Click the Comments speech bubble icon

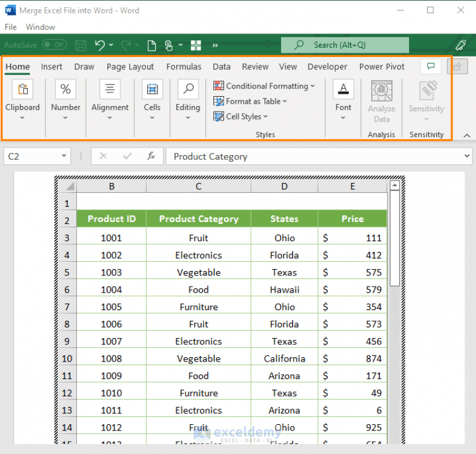(431, 66)
